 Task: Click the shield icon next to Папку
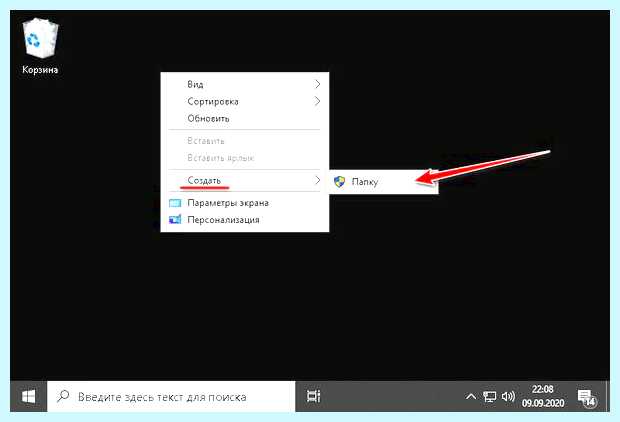339,182
